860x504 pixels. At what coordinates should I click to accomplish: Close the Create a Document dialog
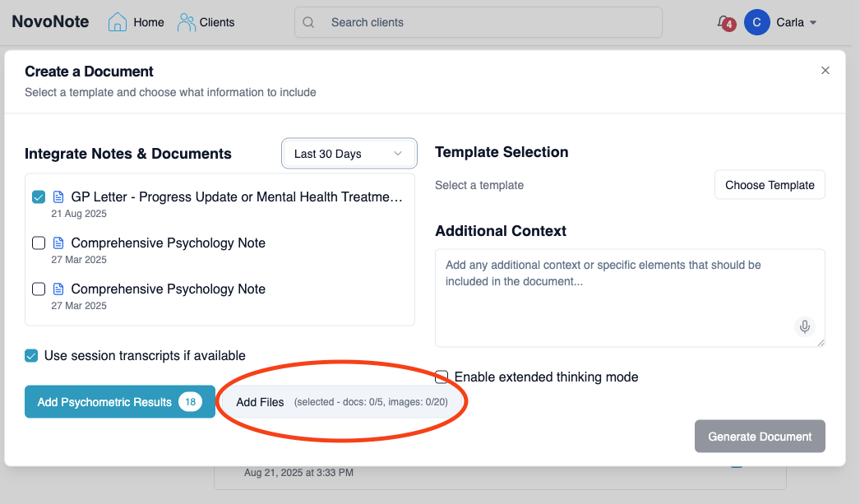(825, 71)
